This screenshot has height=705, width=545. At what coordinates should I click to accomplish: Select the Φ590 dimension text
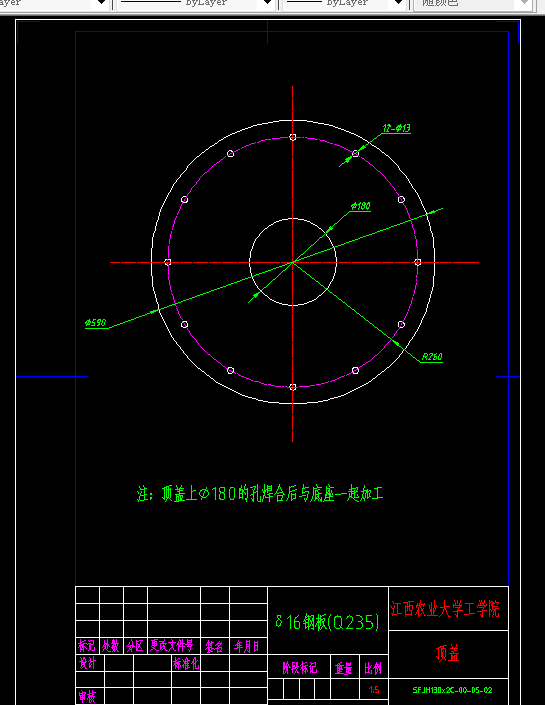95,322
